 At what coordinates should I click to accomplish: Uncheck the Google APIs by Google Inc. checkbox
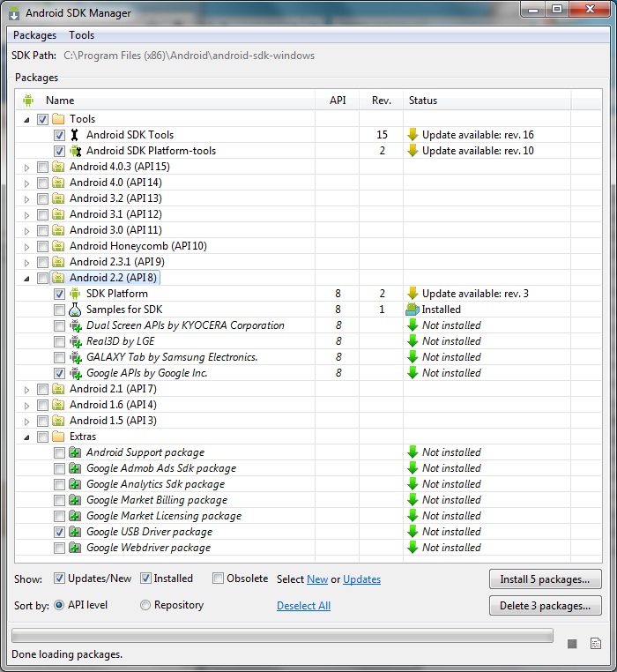(x=59, y=373)
